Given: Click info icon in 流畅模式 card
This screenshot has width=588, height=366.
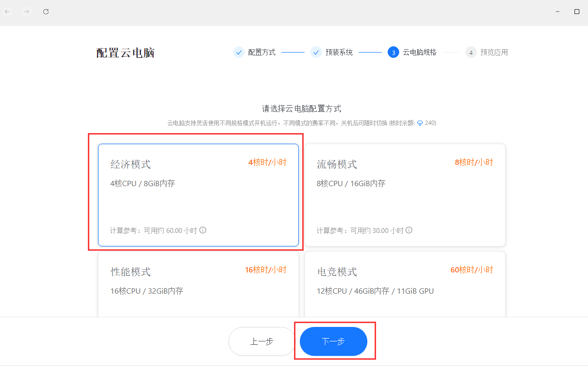Looking at the screenshot, I should click(x=409, y=230).
